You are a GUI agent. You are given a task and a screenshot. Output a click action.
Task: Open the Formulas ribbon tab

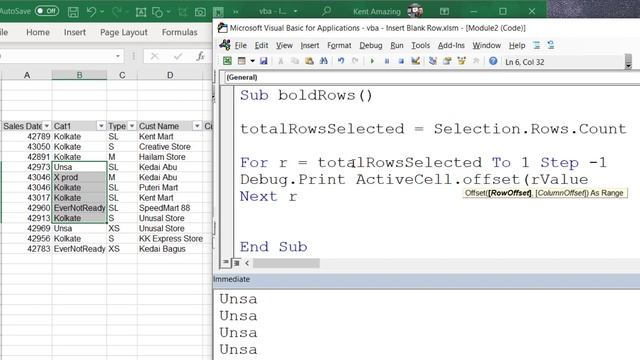(180, 32)
